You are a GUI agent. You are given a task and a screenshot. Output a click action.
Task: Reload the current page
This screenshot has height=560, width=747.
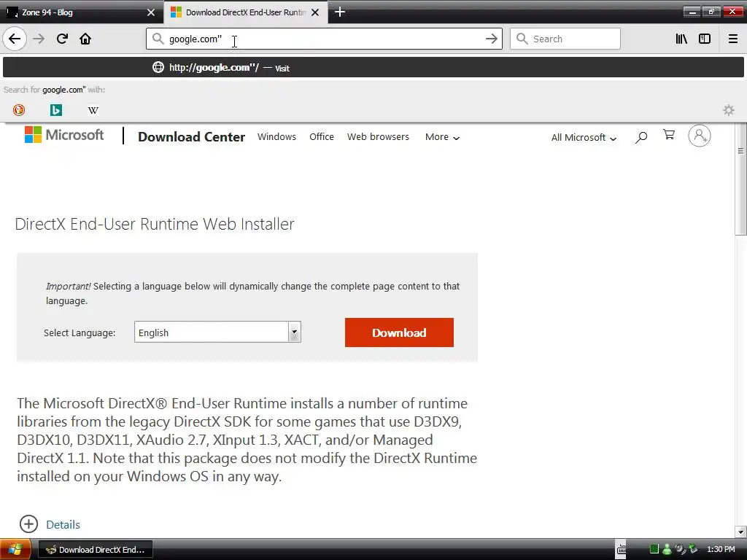[x=62, y=39]
